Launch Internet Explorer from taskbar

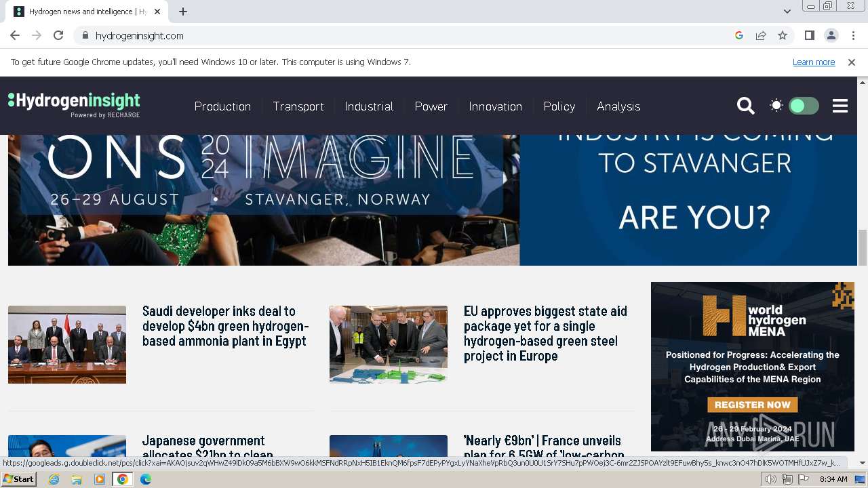[x=54, y=479]
